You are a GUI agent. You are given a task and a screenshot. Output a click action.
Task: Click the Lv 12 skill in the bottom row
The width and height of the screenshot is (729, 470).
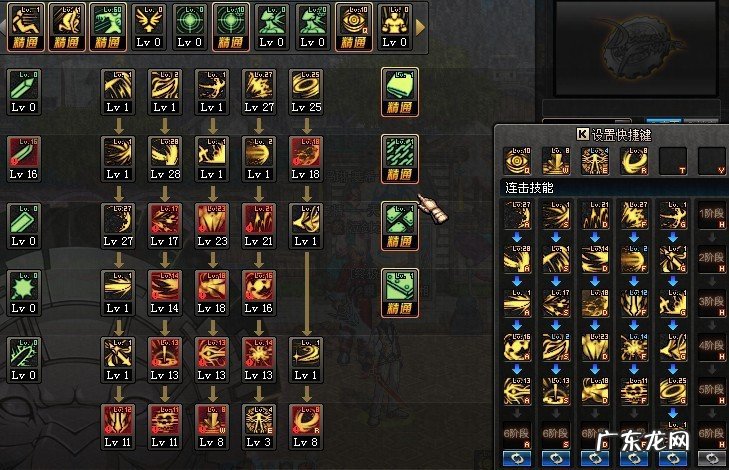point(118,426)
